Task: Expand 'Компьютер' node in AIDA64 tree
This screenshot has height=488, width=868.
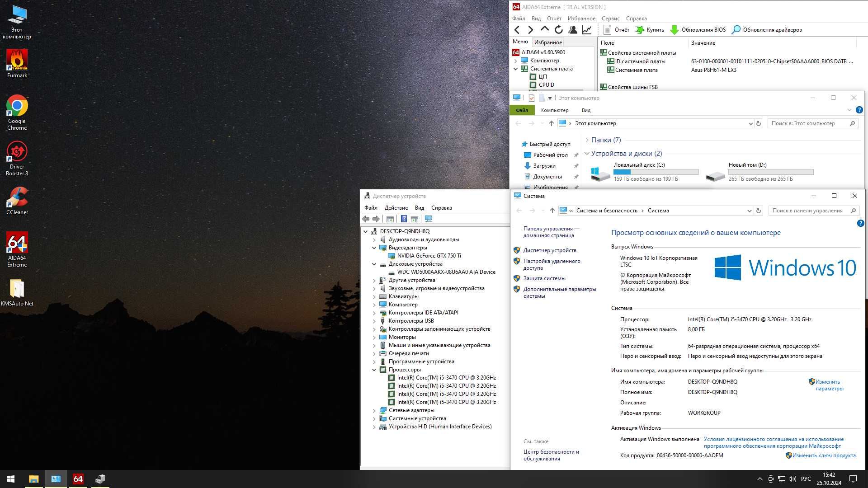Action: pyautogui.click(x=516, y=61)
